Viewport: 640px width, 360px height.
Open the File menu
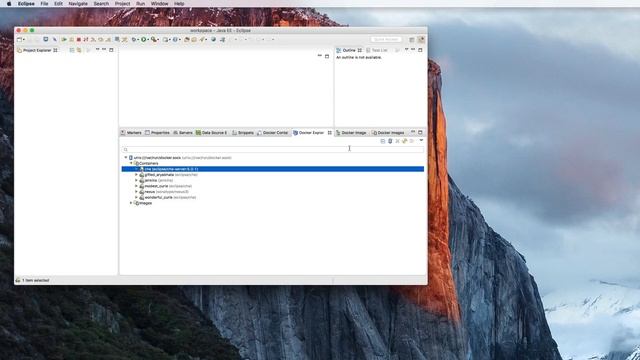coord(44,4)
